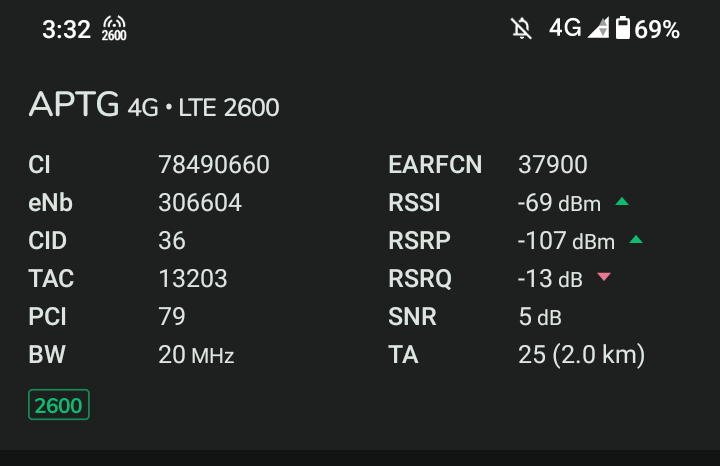The width and height of the screenshot is (720, 466).
Task: Tap the TAC value 13203
Action: click(193, 278)
